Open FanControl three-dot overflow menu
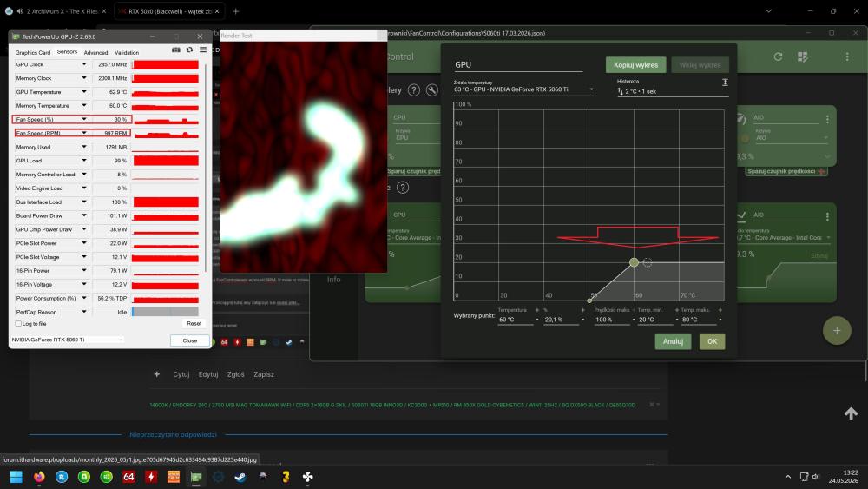 [847, 56]
